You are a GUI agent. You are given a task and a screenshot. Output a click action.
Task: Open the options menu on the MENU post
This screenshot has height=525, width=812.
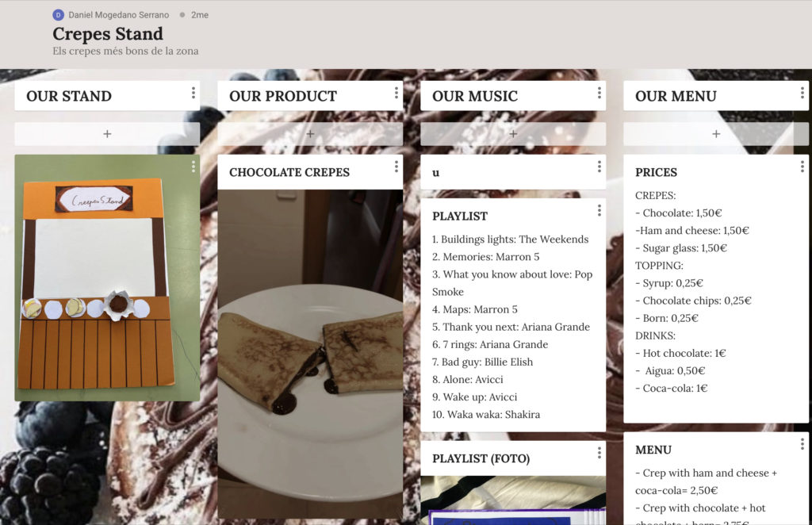click(802, 444)
